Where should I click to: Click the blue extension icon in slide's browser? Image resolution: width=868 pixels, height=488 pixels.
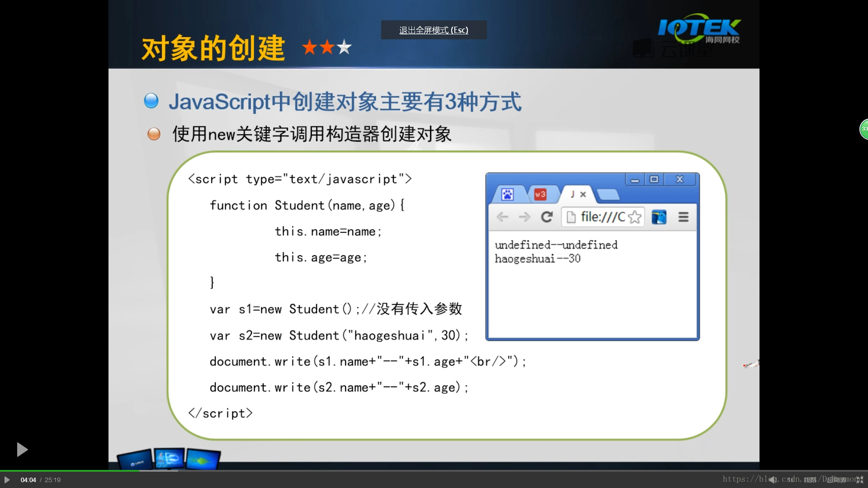pyautogui.click(x=659, y=217)
